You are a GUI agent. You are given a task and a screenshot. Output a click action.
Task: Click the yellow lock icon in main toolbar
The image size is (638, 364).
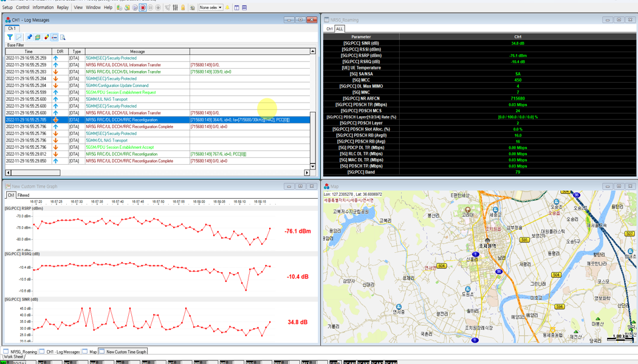click(183, 8)
